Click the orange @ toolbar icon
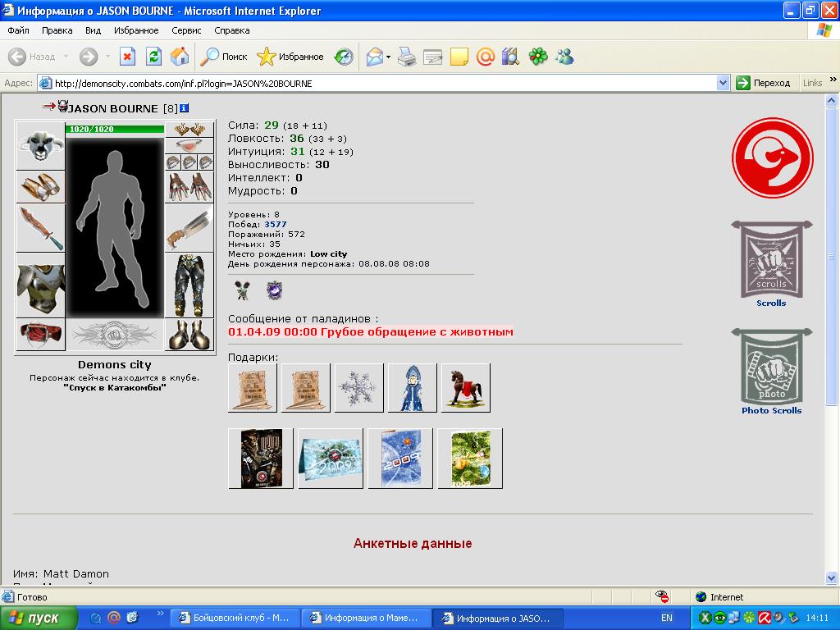Image resolution: width=840 pixels, height=630 pixels. [x=486, y=57]
